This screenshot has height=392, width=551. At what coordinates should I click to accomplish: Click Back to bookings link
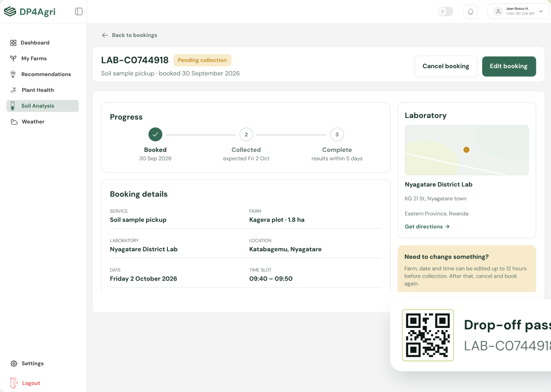coord(129,35)
